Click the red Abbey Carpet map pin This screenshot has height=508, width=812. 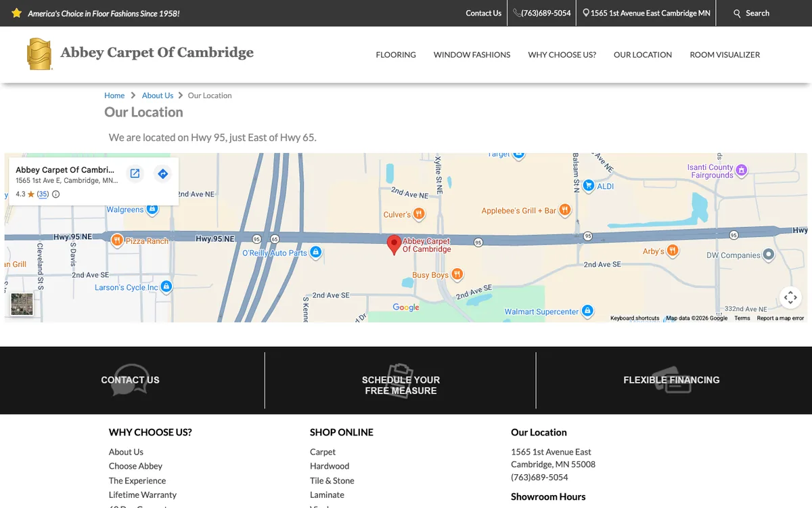pos(393,245)
